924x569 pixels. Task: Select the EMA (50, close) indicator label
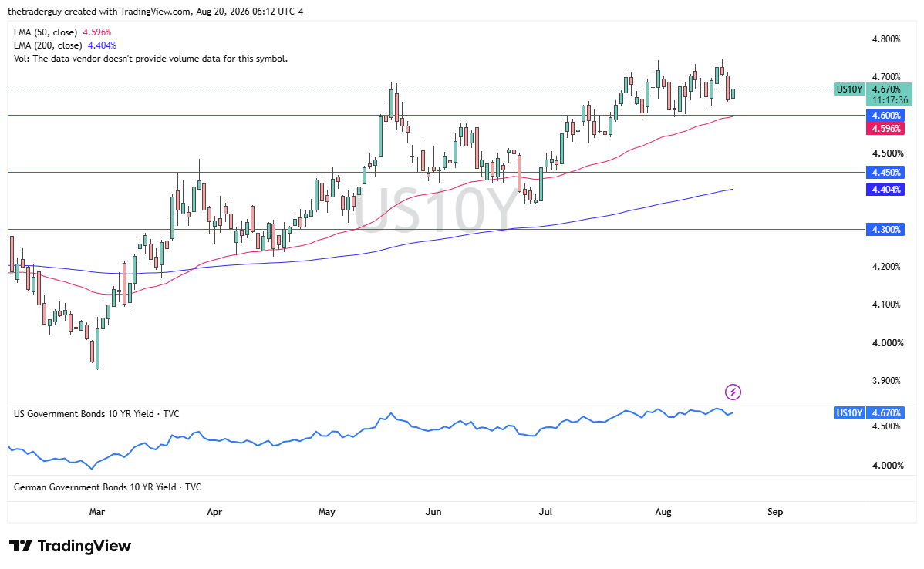click(x=46, y=32)
